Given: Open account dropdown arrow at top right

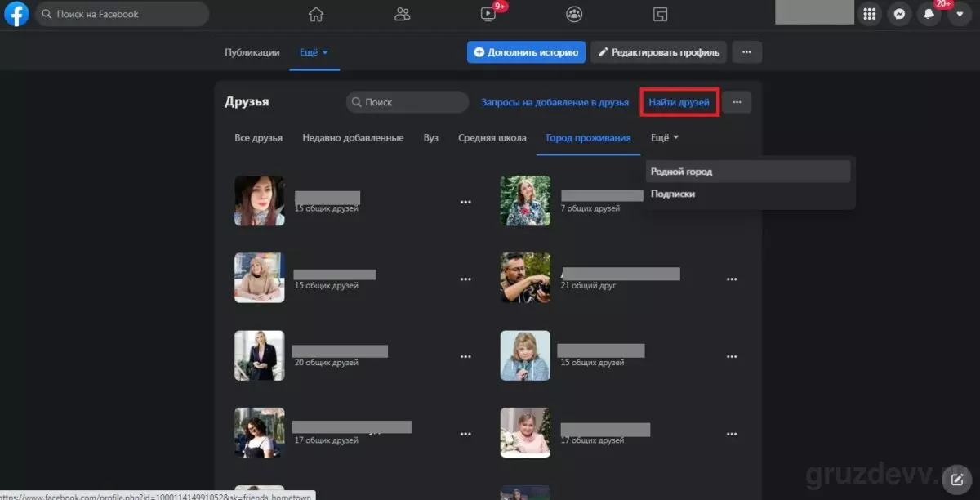Looking at the screenshot, I should point(959,14).
